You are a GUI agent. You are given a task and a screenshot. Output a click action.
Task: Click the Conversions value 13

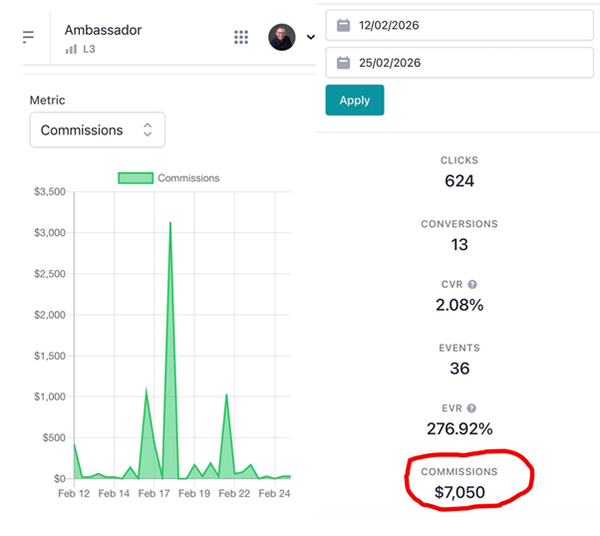coord(459,244)
